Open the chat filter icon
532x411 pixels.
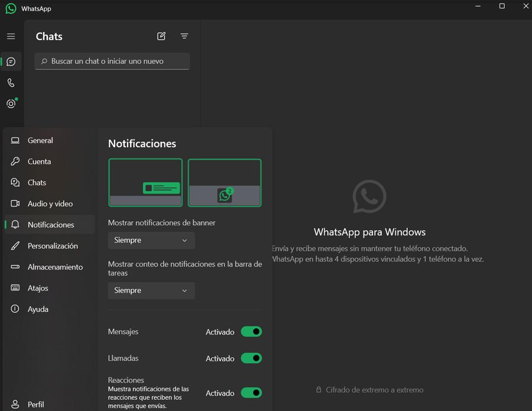184,36
